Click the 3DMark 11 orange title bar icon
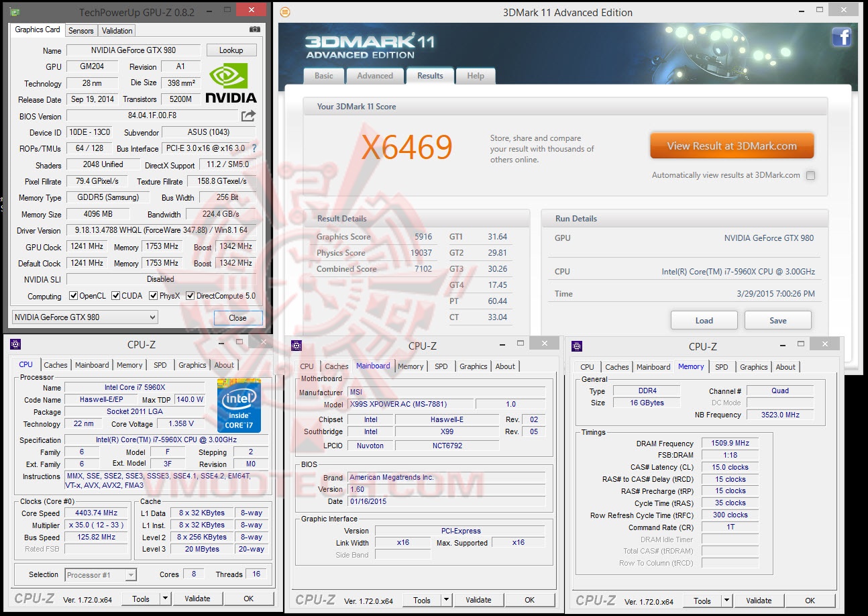 coord(285,12)
